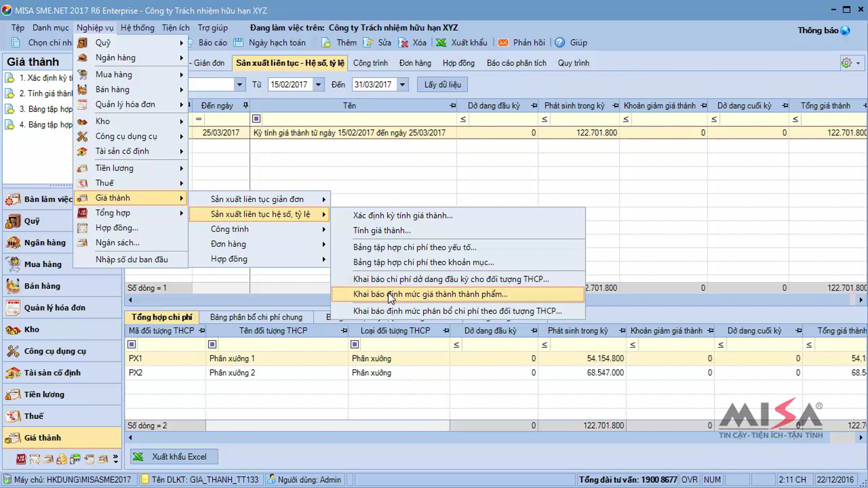The height and width of the screenshot is (488, 868).
Task: Click the Xóa delete icon
Action: click(x=403, y=43)
